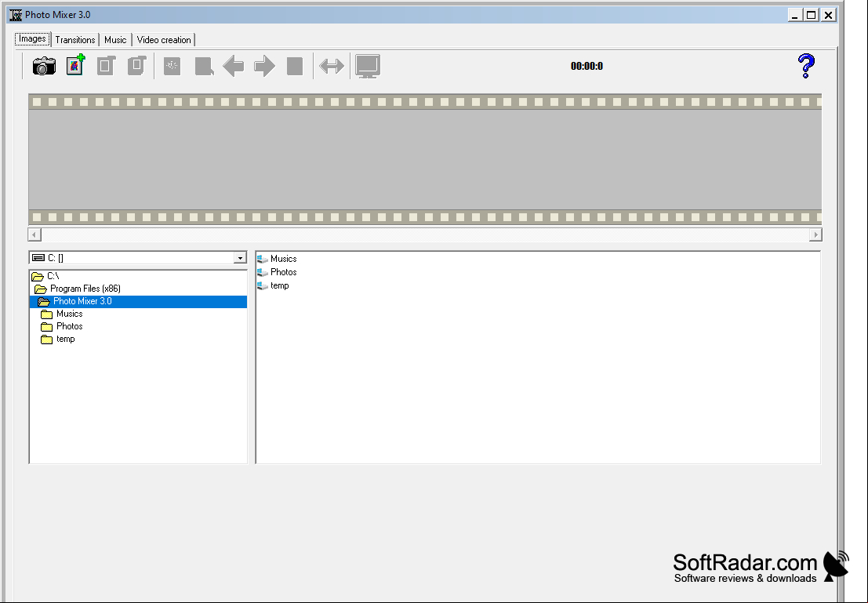
Task: Minimize the Photo Mixer window
Action: coord(795,15)
